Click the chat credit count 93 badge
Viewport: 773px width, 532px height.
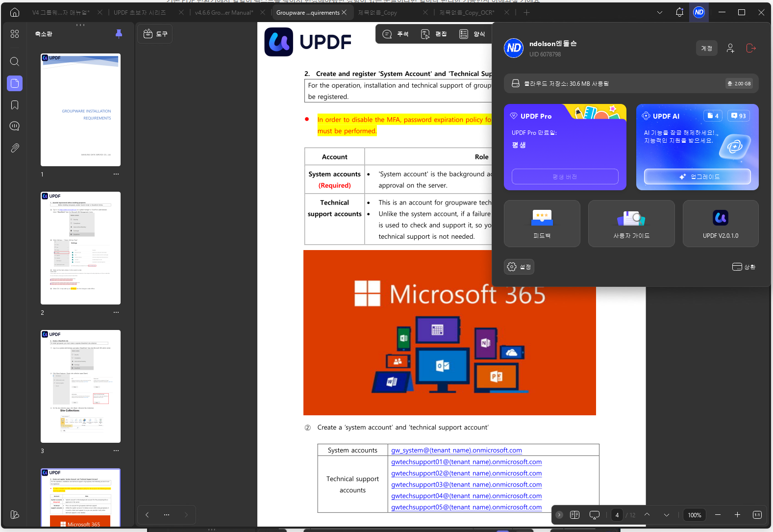738,116
